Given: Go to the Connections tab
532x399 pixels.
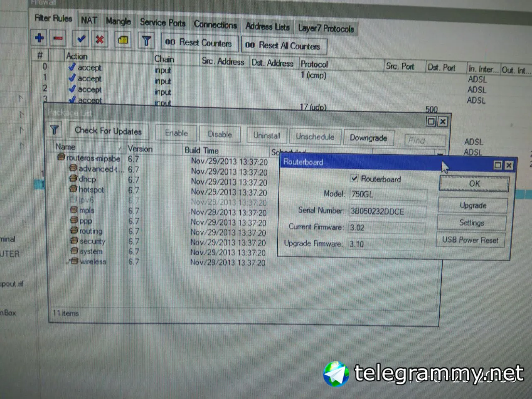Looking at the screenshot, I should tap(215, 25).
